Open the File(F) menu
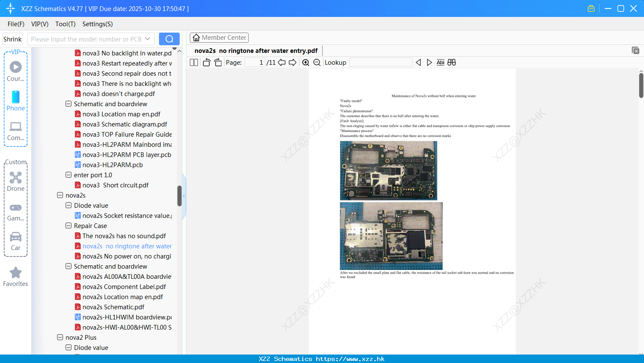 16,24
